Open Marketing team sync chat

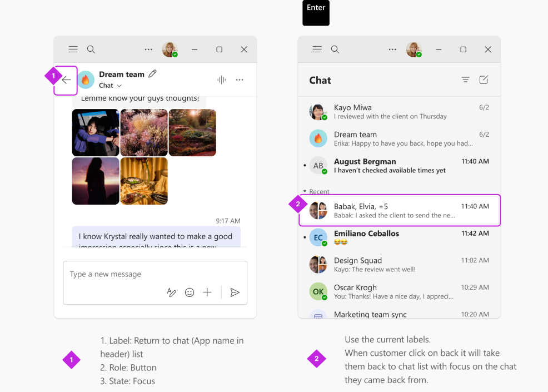click(x=399, y=314)
